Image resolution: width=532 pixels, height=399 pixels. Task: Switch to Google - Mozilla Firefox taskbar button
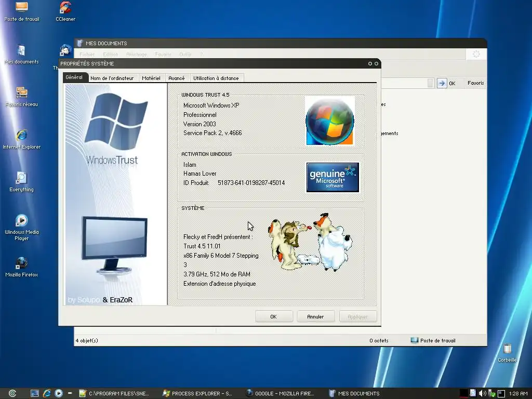281,394
